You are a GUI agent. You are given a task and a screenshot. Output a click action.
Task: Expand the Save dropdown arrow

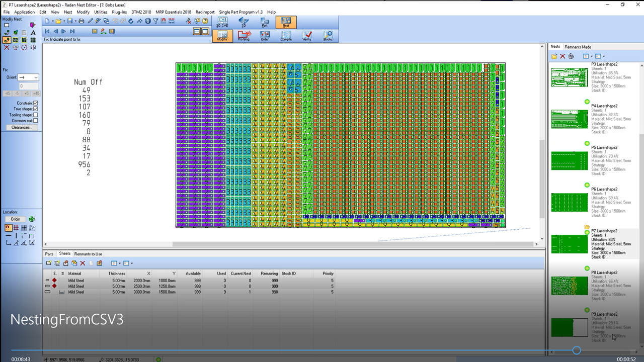click(x=75, y=21)
